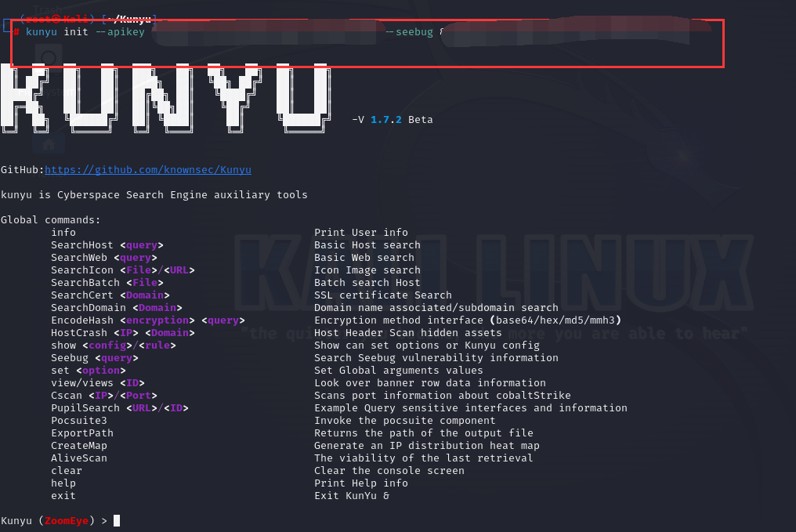Screen dimensions: 796x532
Task: Select the exit command entry
Action: [x=63, y=495]
